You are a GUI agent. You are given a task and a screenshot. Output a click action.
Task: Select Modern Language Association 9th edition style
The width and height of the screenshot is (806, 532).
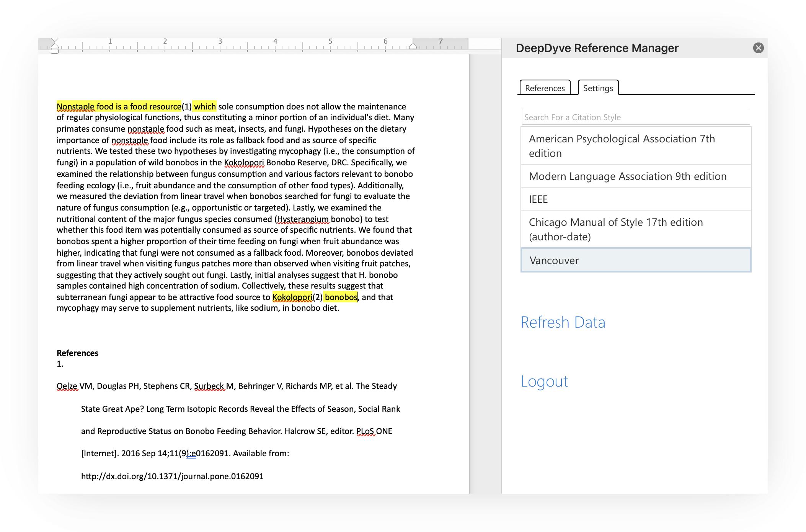pos(636,176)
